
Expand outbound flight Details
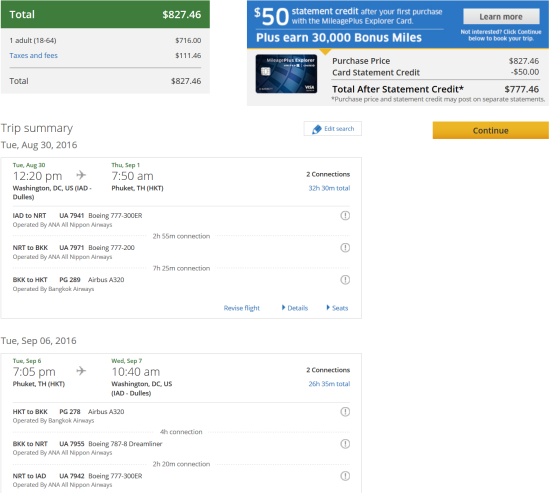click(295, 308)
